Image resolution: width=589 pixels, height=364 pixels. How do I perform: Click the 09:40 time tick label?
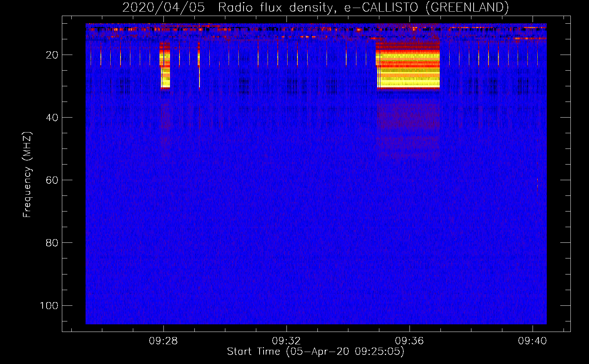click(533, 341)
